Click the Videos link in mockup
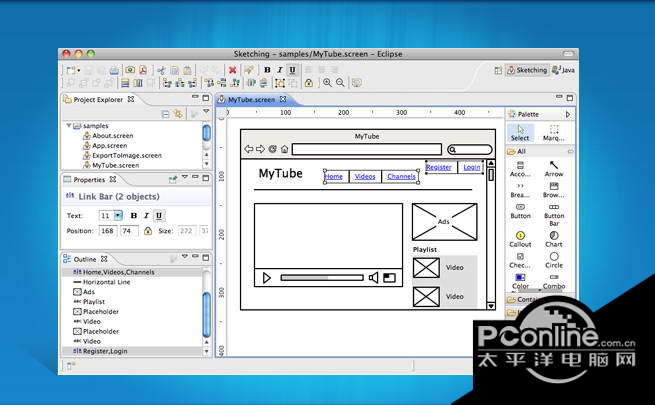The height and width of the screenshot is (405, 655). pyautogui.click(x=365, y=177)
